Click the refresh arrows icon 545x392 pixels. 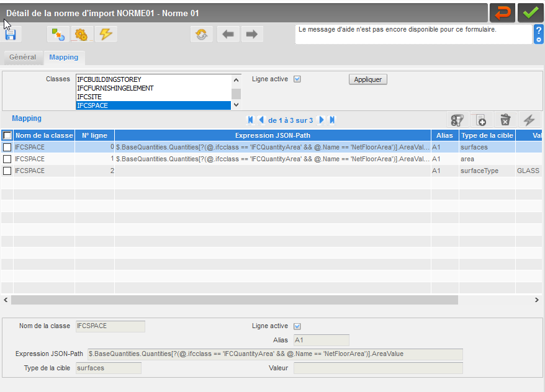point(202,34)
